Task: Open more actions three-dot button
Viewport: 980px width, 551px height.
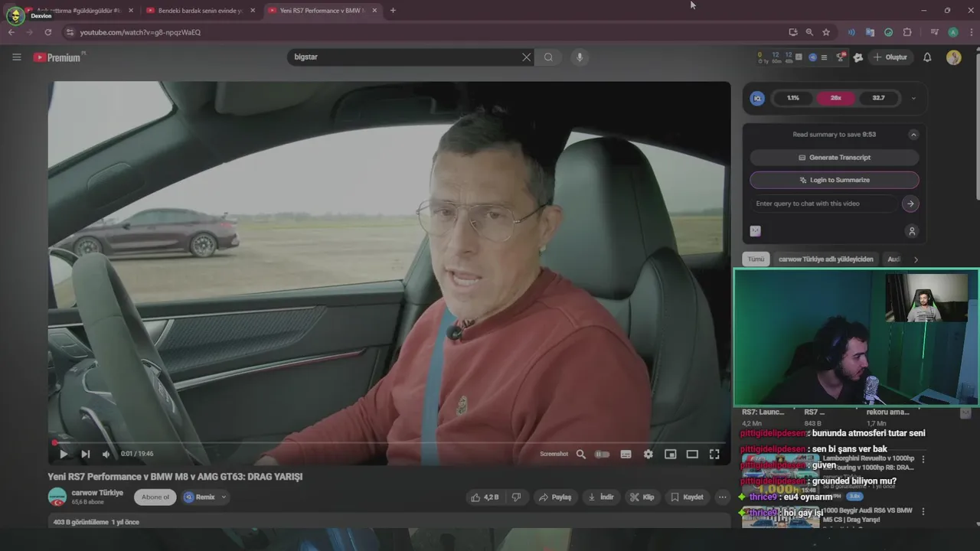Action: tap(722, 497)
